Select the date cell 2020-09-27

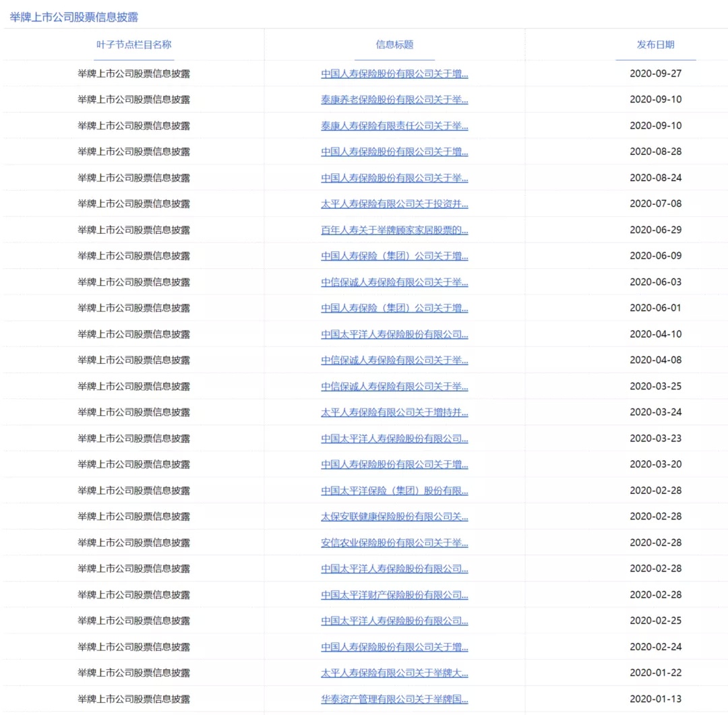pyautogui.click(x=656, y=73)
